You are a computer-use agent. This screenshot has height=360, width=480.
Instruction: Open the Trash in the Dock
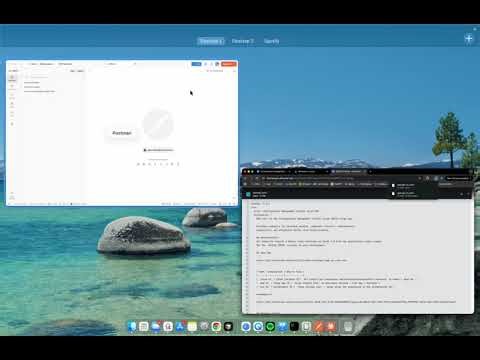[348, 326]
